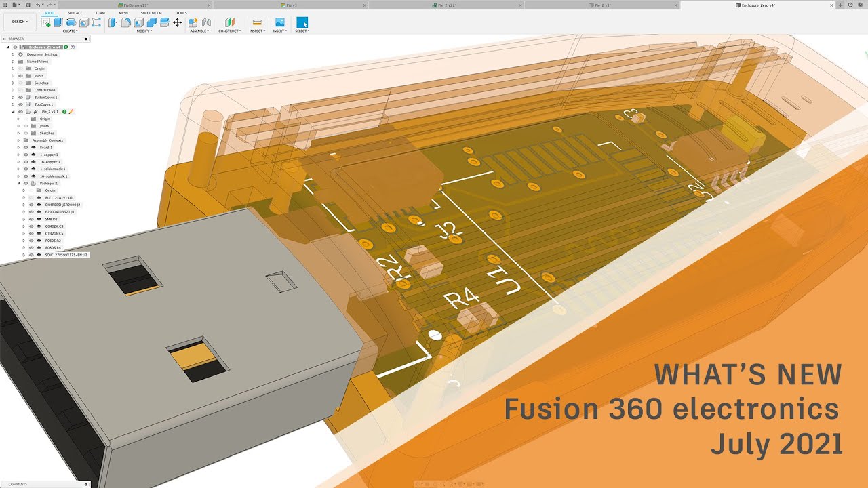Switch to the SHEET METAL ribbon tab
The height and width of the screenshot is (488, 868).
click(x=151, y=13)
